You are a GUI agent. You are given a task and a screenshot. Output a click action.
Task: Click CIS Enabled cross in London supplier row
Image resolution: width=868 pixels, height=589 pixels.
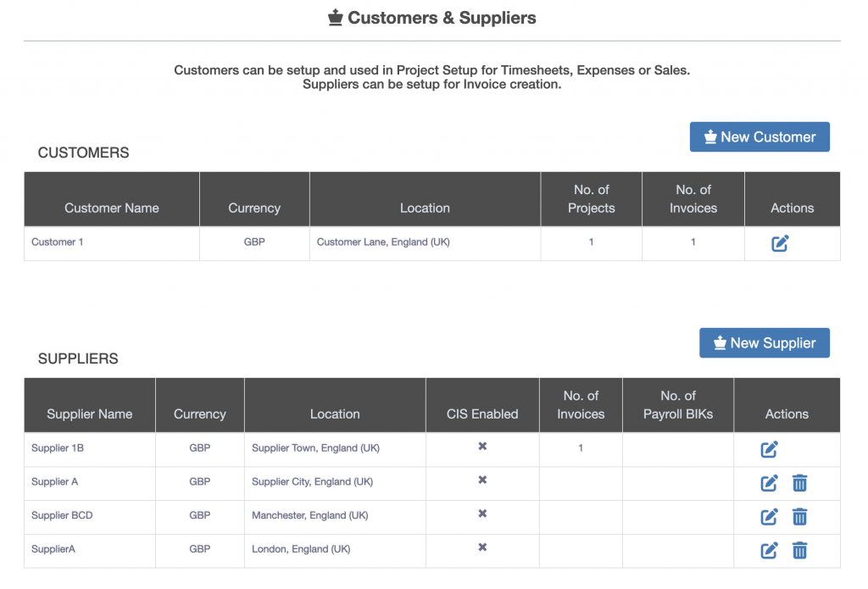click(x=482, y=547)
